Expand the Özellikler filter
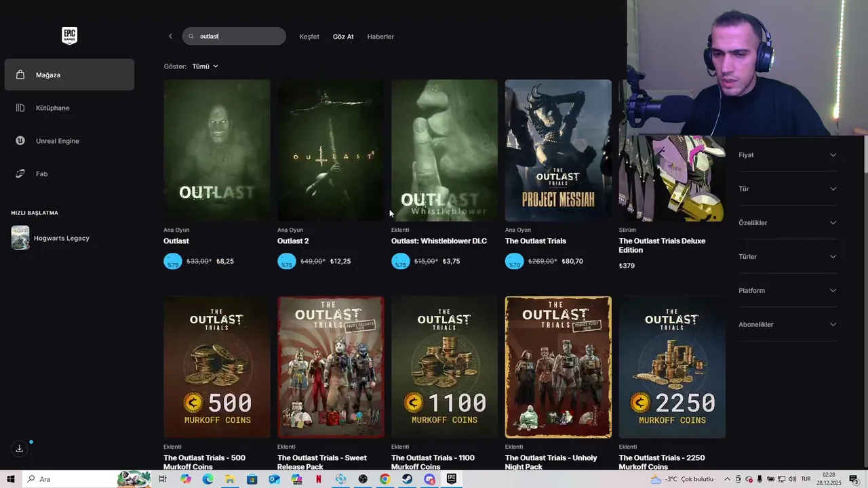This screenshot has height=488, width=868. point(787,223)
